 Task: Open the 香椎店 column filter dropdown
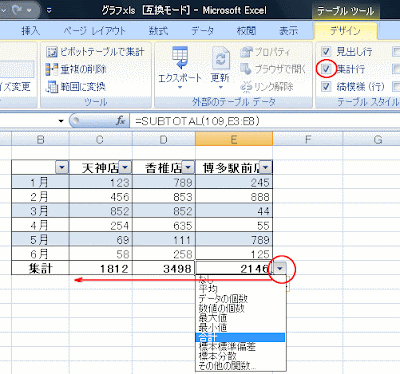pos(188,167)
